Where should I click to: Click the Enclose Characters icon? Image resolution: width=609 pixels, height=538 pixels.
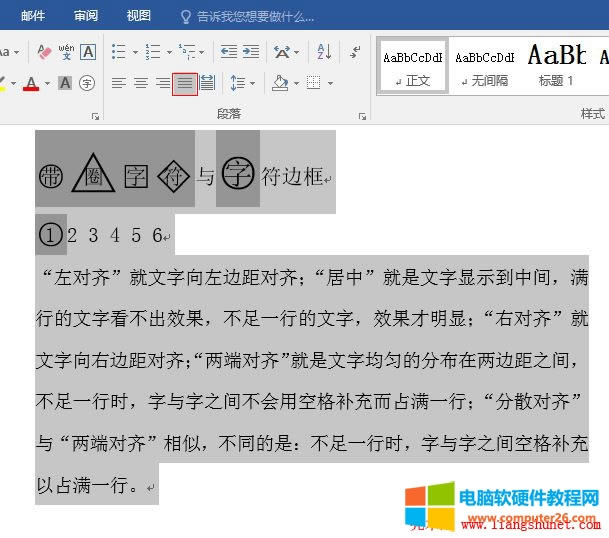point(88,83)
